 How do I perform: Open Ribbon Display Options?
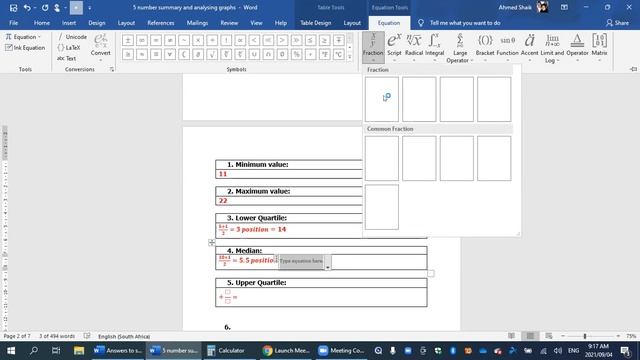point(564,7)
